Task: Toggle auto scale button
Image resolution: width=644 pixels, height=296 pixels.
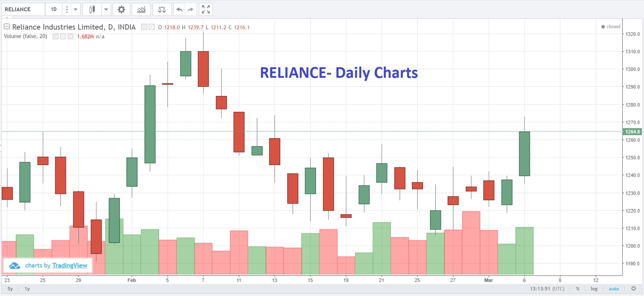Action: pos(614,289)
